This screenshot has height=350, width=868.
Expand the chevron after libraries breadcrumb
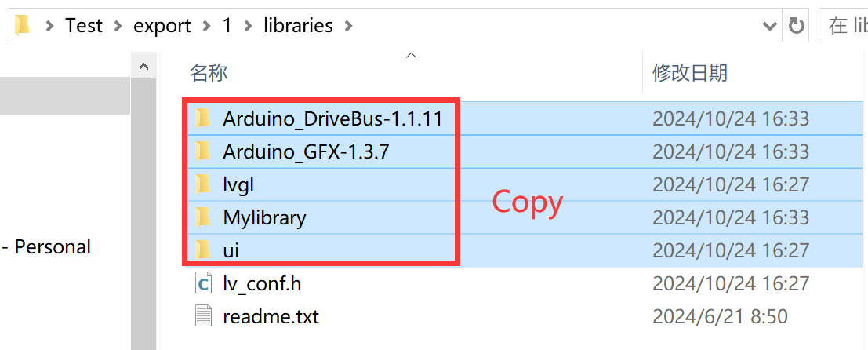pos(347,25)
